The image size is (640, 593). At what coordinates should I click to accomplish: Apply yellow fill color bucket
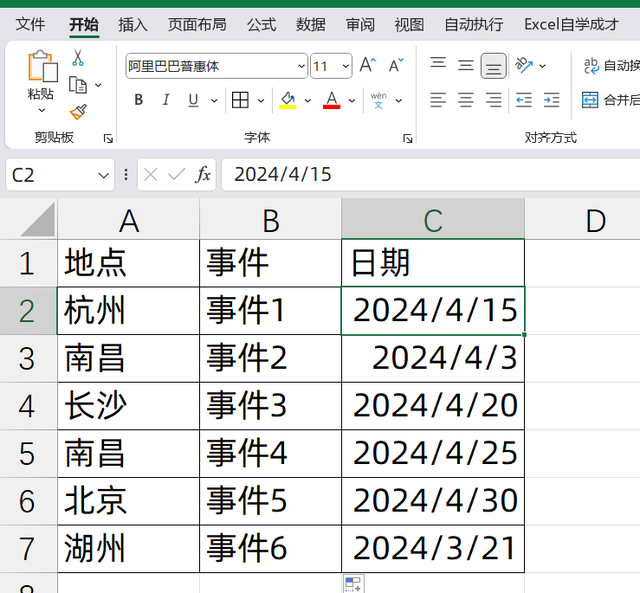click(x=287, y=100)
